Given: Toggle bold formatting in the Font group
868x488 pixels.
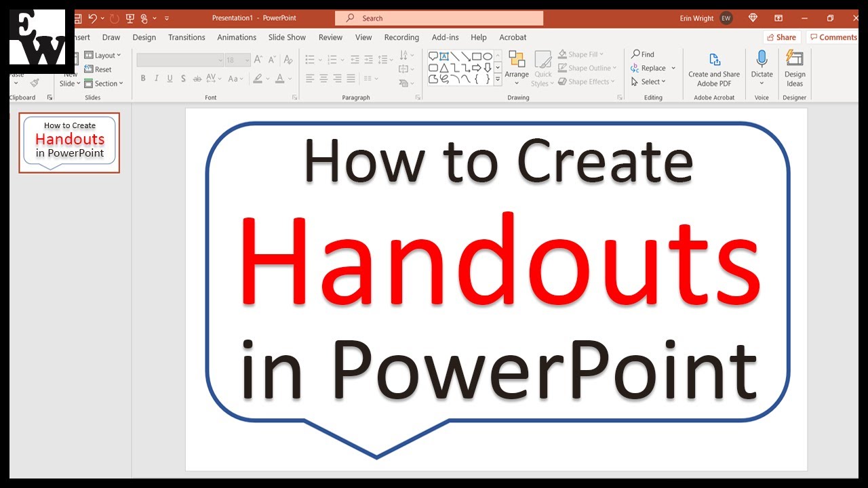Looking at the screenshot, I should point(143,78).
